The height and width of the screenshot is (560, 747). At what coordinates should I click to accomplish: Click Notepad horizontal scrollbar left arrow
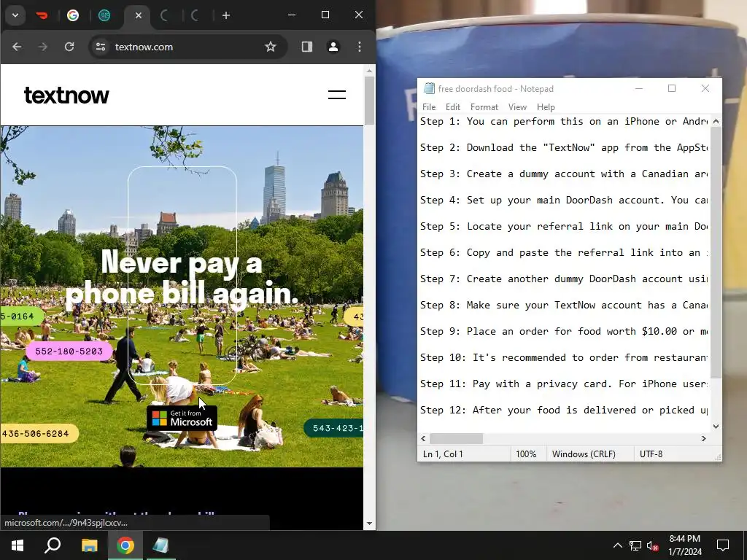[x=424, y=438]
